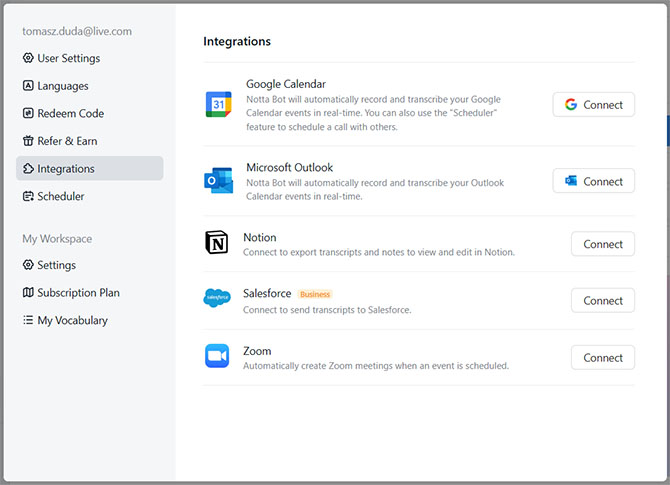670x485 pixels.
Task: Click the Salesforce title text
Action: pyautogui.click(x=267, y=294)
